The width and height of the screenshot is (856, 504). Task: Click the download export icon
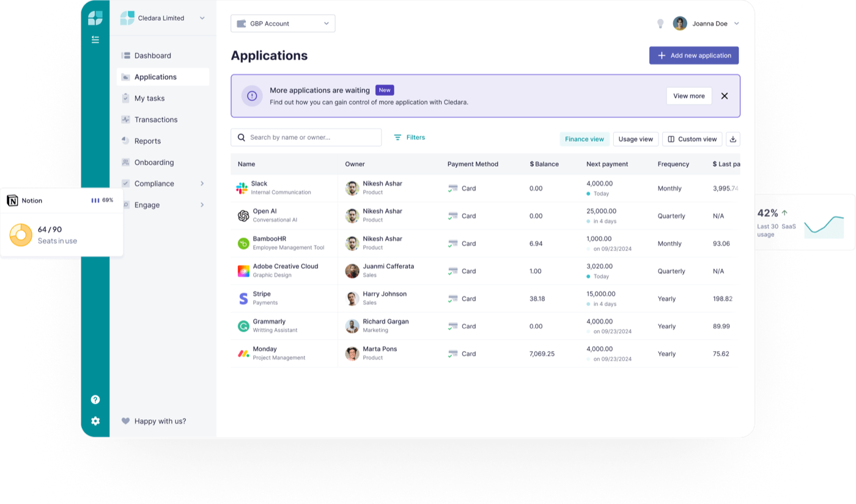733,139
